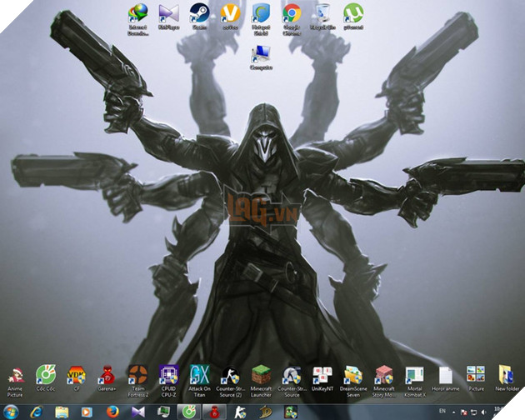Launch Team Fortress 2 desktop shortcut
The width and height of the screenshot is (525, 420).
point(138,382)
